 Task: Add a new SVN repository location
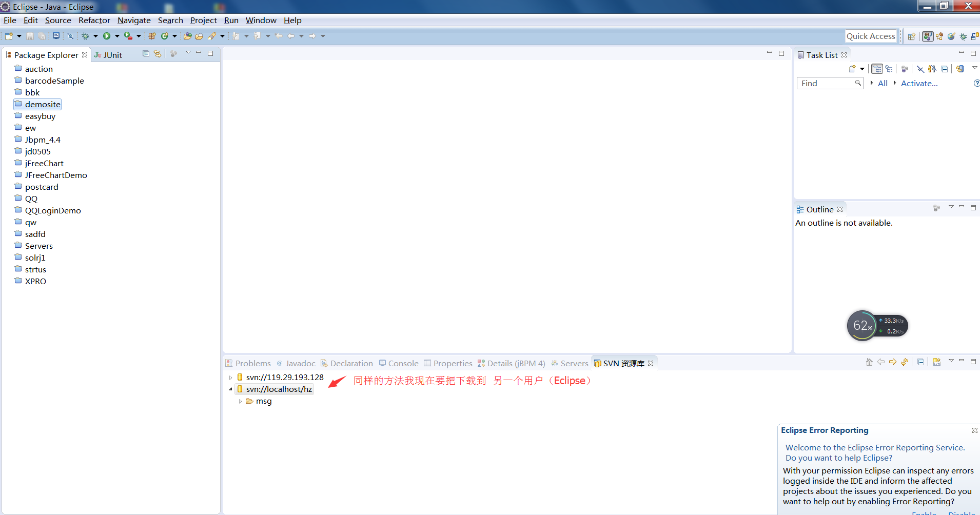[x=937, y=363]
